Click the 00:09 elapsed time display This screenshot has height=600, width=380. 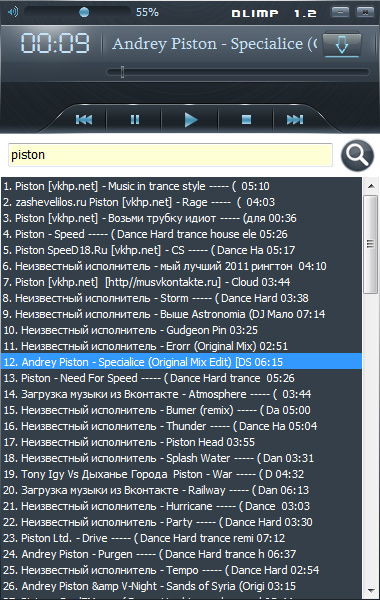tap(55, 43)
